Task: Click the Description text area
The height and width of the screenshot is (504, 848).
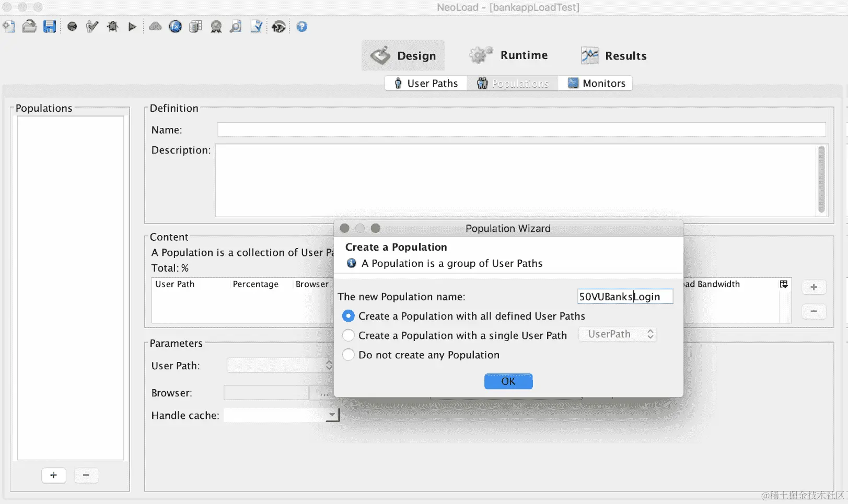Action: point(516,181)
